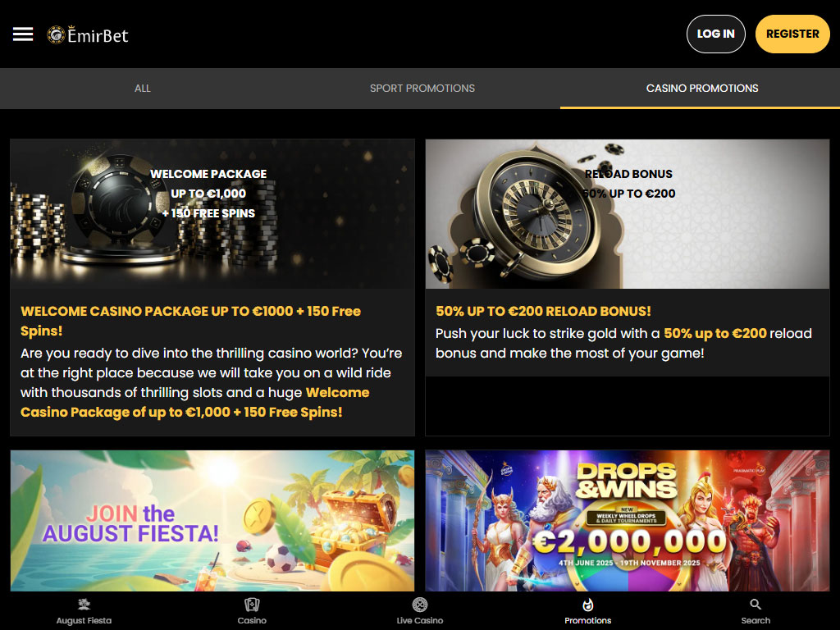
Task: Open the Live Casino roulette icon
Action: coord(420,605)
